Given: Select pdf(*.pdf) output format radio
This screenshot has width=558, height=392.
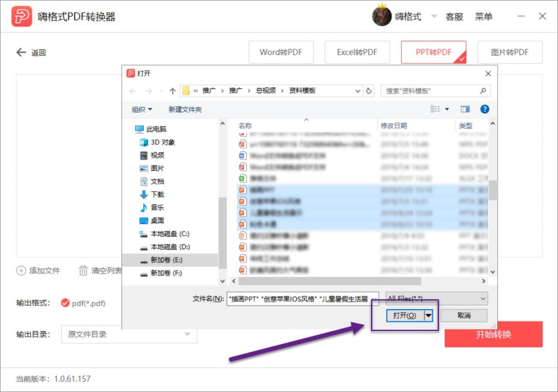Looking at the screenshot, I should click(65, 303).
